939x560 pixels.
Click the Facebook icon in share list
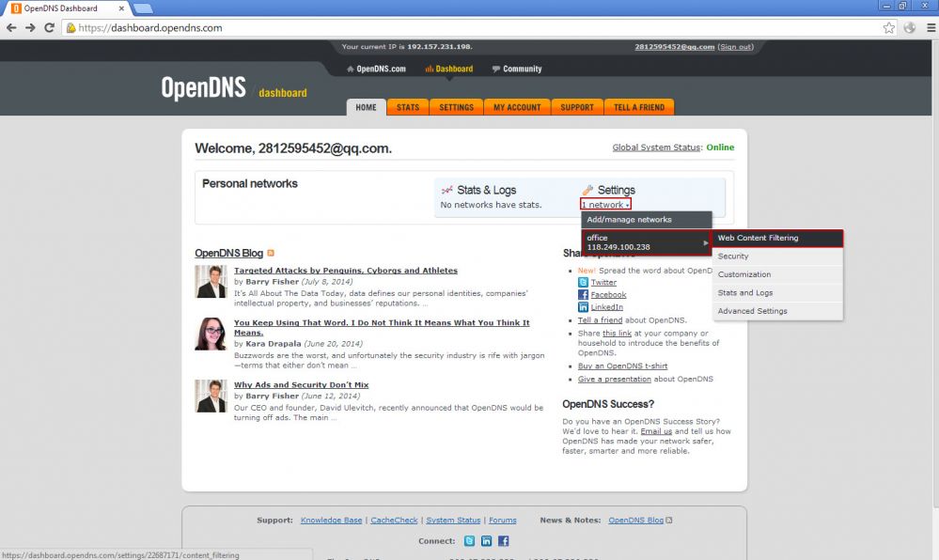(583, 295)
